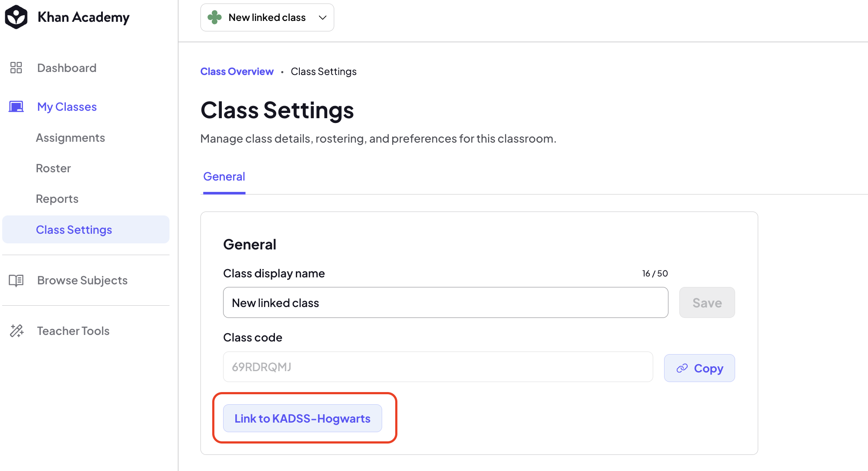Click the Class code label
This screenshot has width=868, height=471.
(x=253, y=338)
